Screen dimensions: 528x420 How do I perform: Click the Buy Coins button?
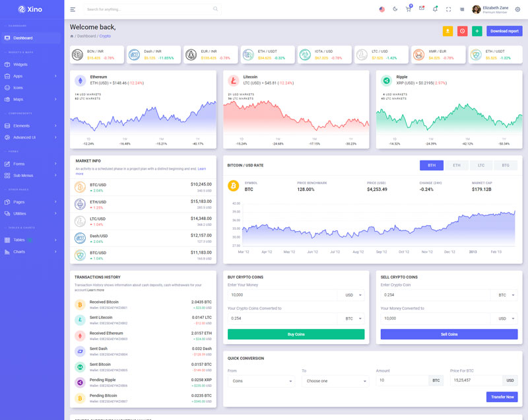tap(296, 334)
